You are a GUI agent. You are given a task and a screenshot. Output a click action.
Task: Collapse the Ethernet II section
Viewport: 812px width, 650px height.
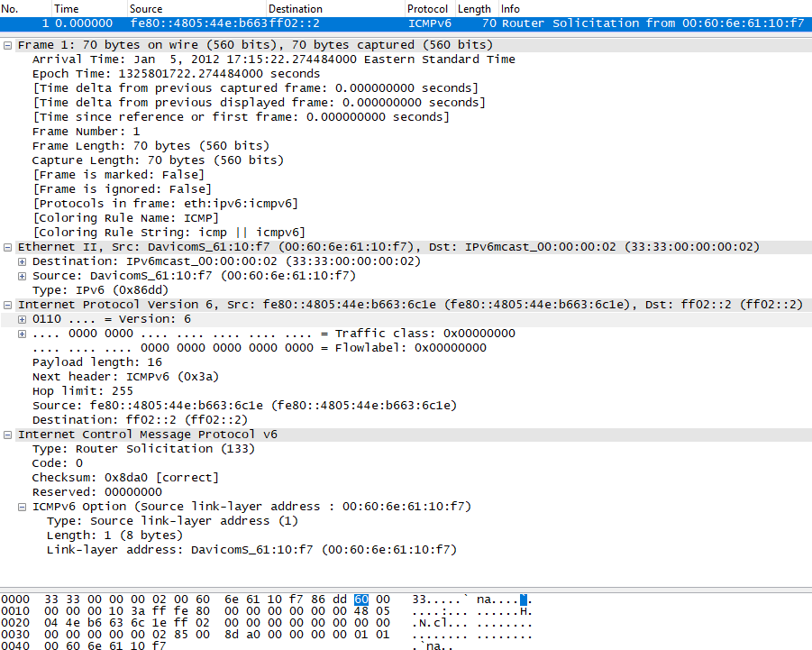(x=8, y=246)
